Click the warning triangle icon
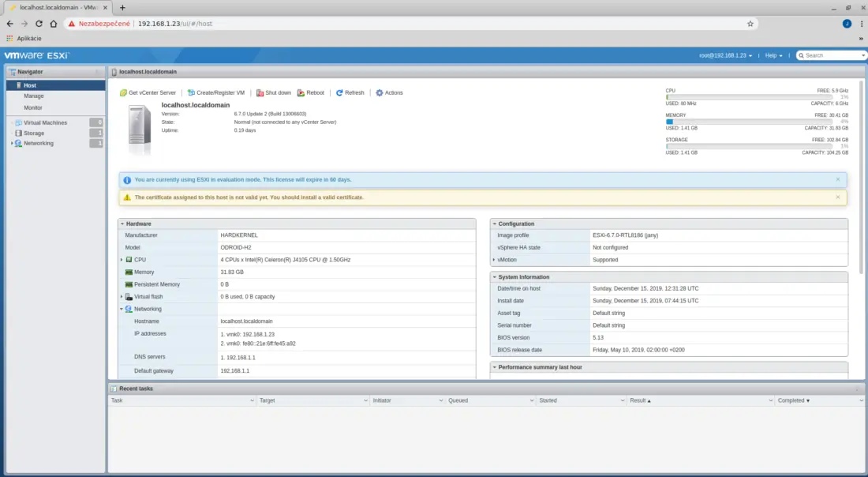Screen dimensions: 868x477 [127, 197]
